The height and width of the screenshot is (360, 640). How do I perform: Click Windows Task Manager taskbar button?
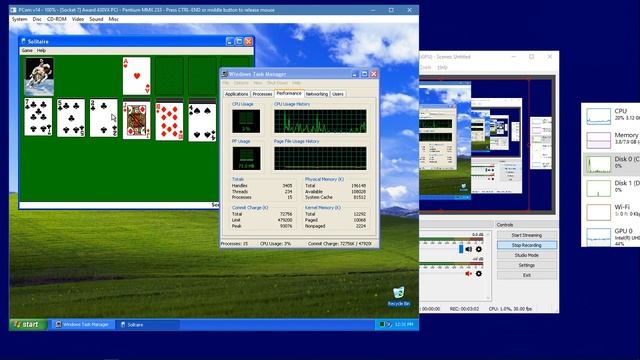[x=82, y=324]
